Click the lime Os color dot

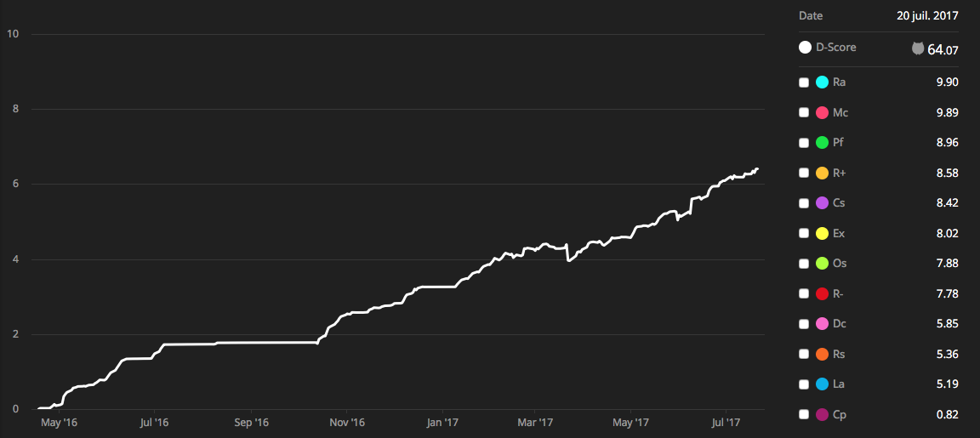point(823,263)
